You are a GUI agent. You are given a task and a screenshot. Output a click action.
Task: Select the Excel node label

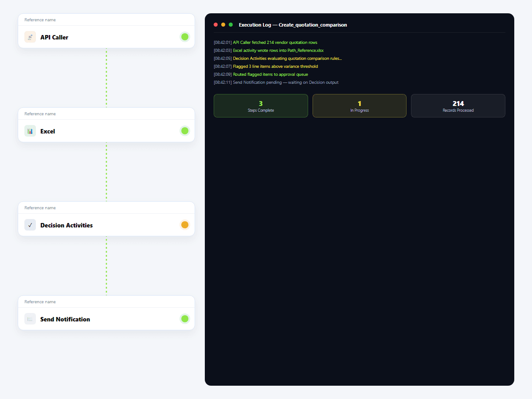47,131
